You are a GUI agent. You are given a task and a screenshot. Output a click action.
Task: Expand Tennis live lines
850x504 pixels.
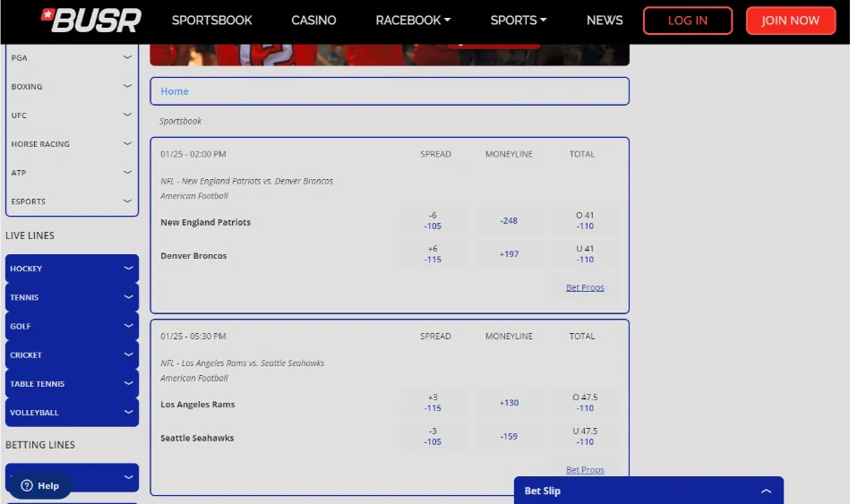point(72,297)
